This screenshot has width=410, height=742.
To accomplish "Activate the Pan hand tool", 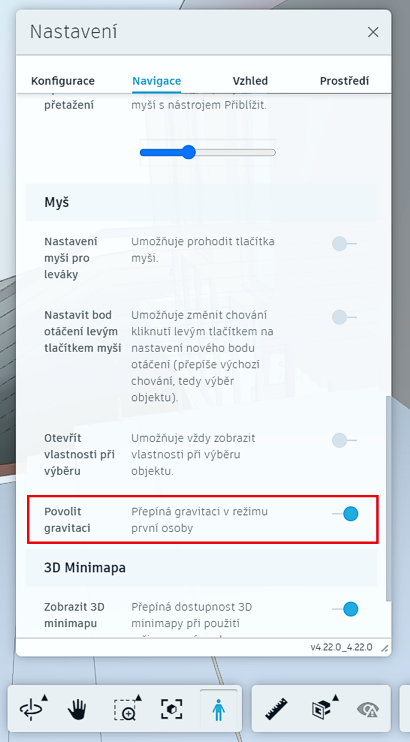I will [x=77, y=710].
